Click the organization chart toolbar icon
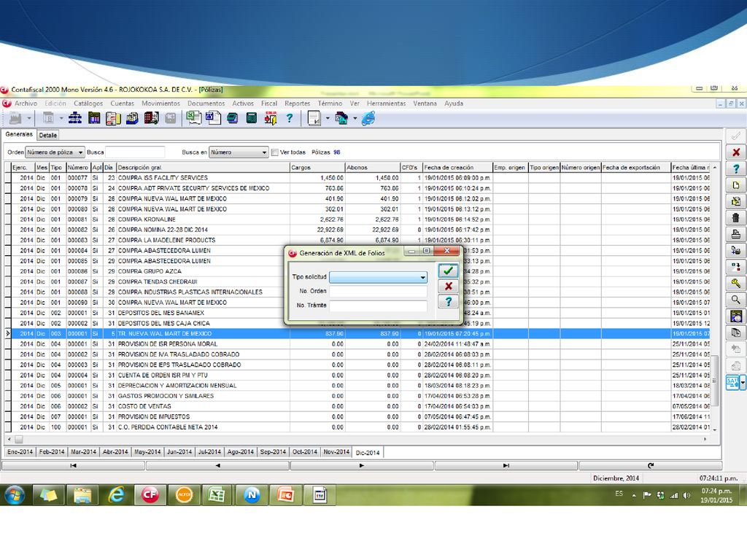This screenshot has width=747, height=560. tap(75, 118)
